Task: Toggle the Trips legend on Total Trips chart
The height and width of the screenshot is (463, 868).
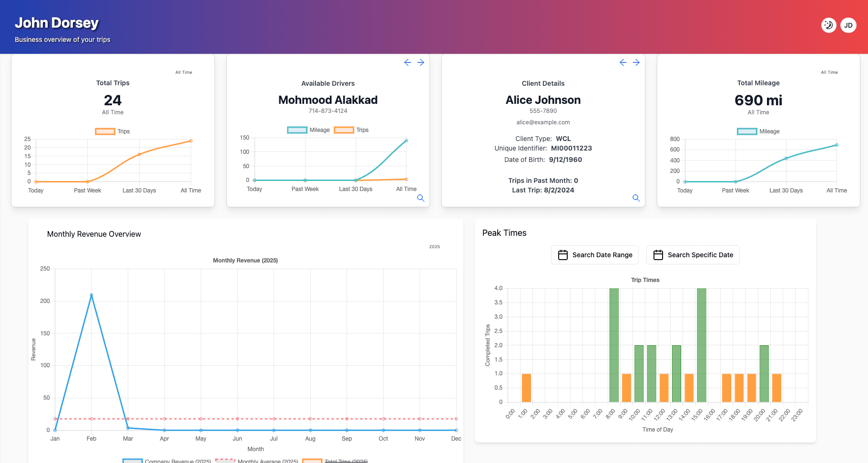Action: click(112, 131)
